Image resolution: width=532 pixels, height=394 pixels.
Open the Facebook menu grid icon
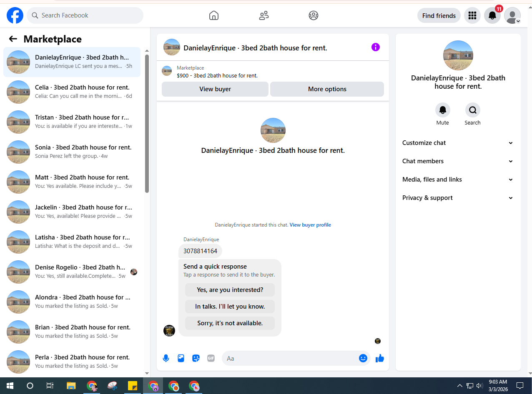[x=472, y=15]
